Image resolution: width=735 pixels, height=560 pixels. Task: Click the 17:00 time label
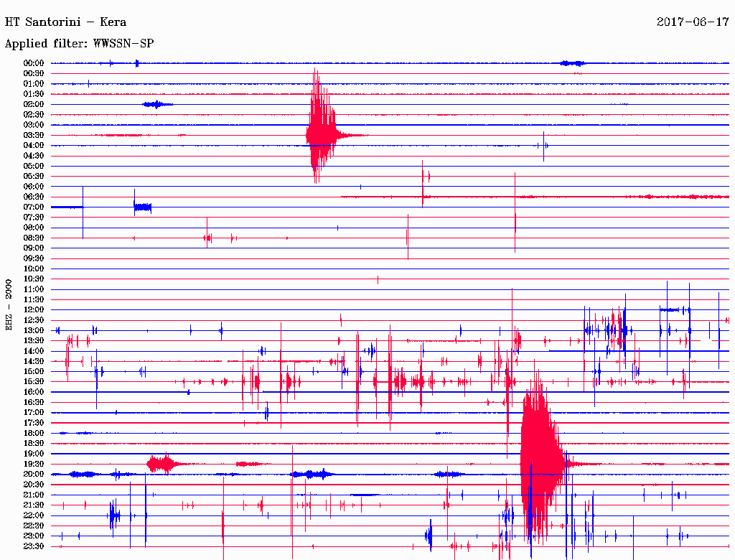(x=34, y=413)
